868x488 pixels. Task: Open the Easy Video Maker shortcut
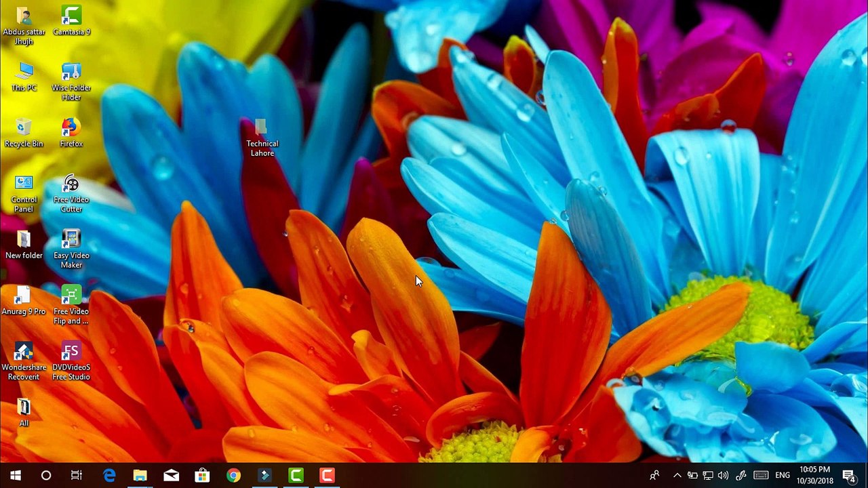pos(71,249)
